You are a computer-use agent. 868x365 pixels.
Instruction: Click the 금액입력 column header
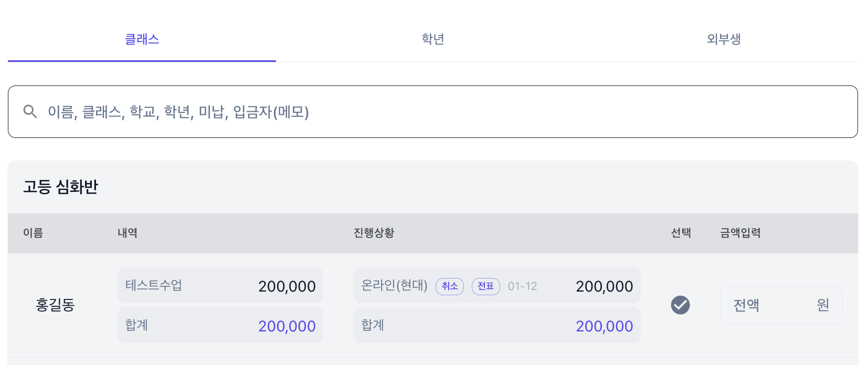740,233
